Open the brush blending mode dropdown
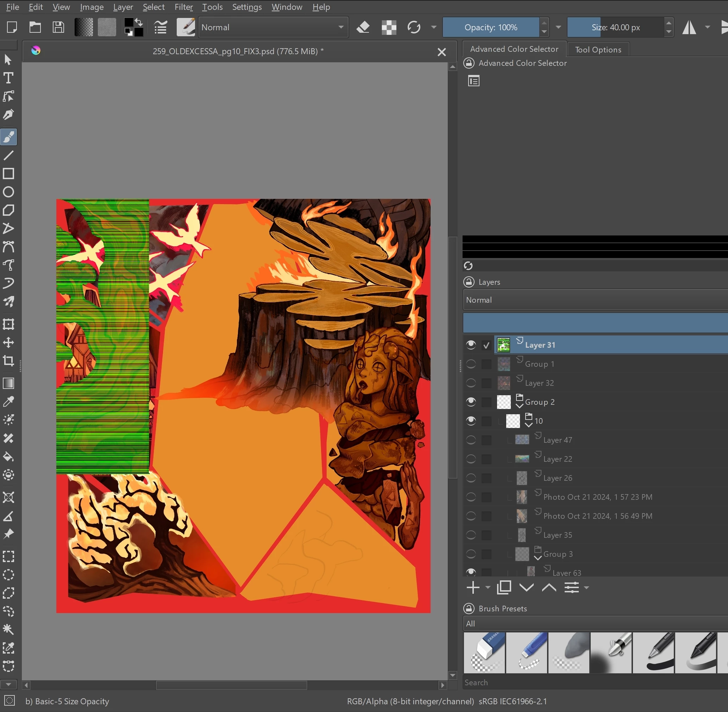The width and height of the screenshot is (728, 712). coord(273,27)
